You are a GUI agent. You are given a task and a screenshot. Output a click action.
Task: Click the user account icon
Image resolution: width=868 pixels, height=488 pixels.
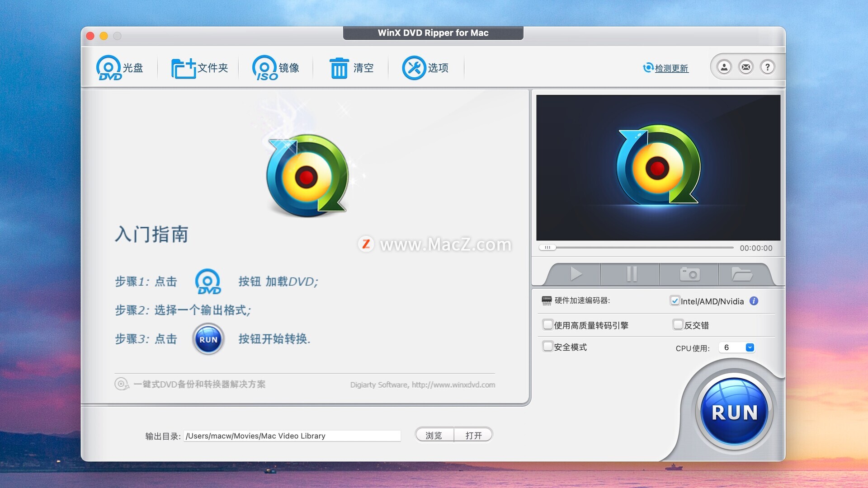pos(724,67)
